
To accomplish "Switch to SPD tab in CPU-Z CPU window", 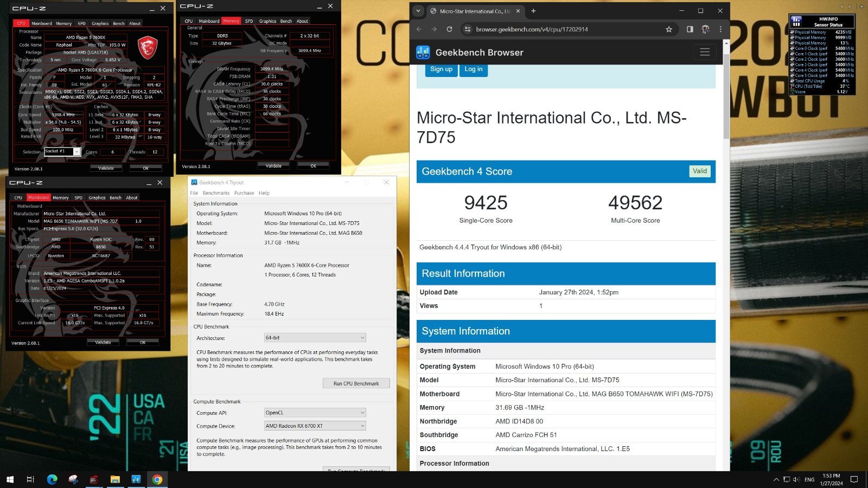I will [81, 23].
